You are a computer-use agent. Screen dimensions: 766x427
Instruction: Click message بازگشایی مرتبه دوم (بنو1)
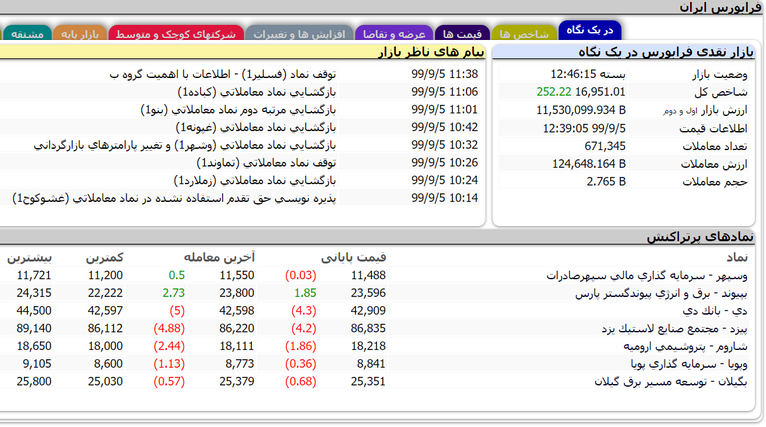click(x=238, y=109)
